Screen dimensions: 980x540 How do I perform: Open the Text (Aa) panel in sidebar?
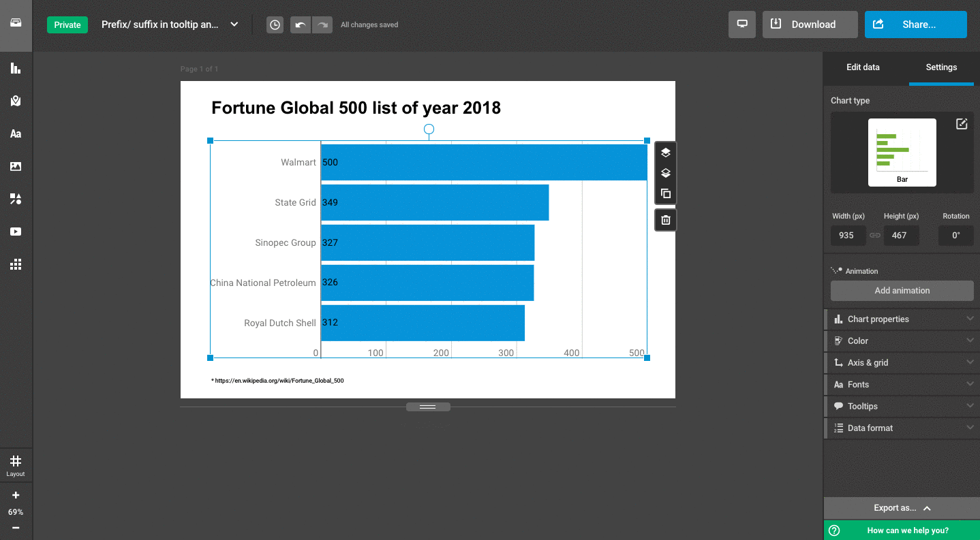click(x=16, y=133)
